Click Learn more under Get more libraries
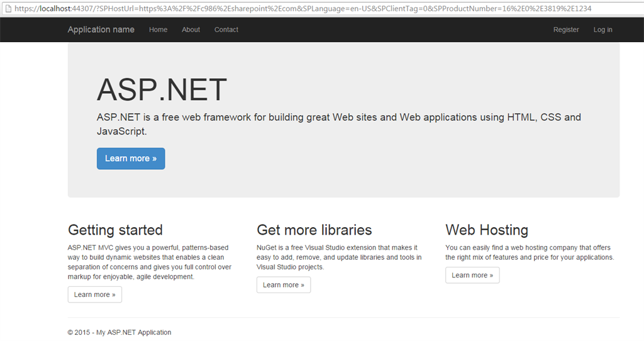This screenshot has width=644, height=341. coord(284,285)
